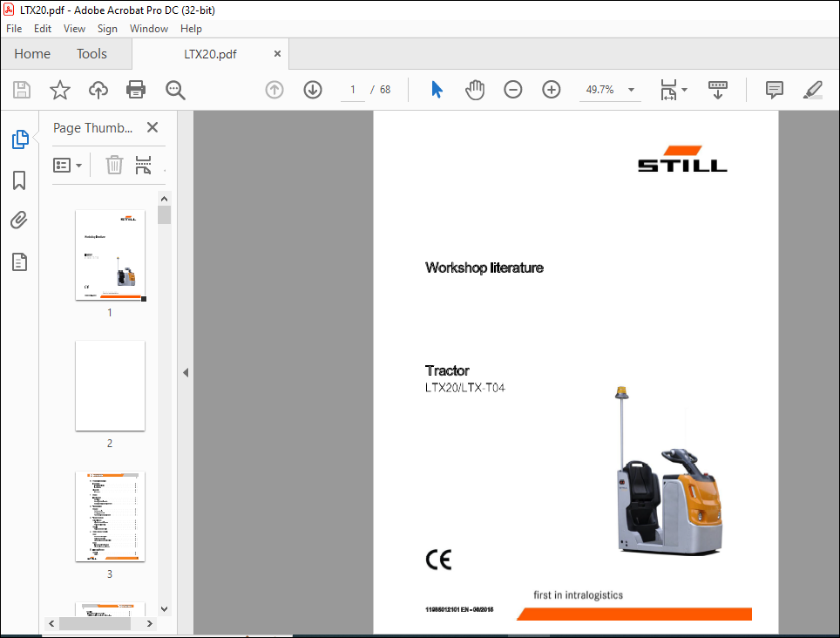Zoom in with plus button

[552, 90]
